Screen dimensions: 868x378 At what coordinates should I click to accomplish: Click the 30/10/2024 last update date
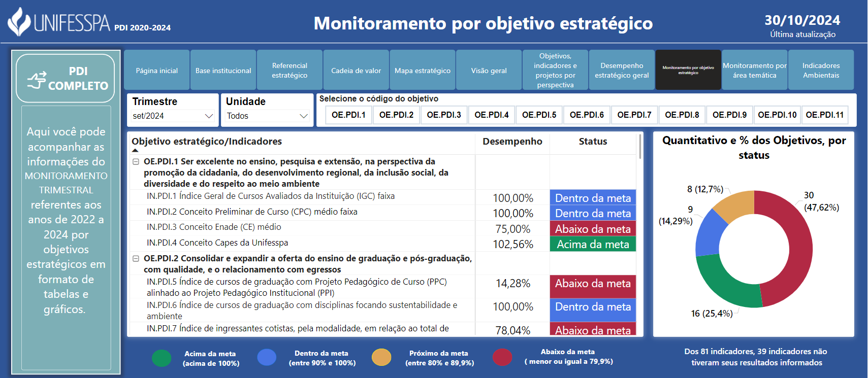[802, 20]
